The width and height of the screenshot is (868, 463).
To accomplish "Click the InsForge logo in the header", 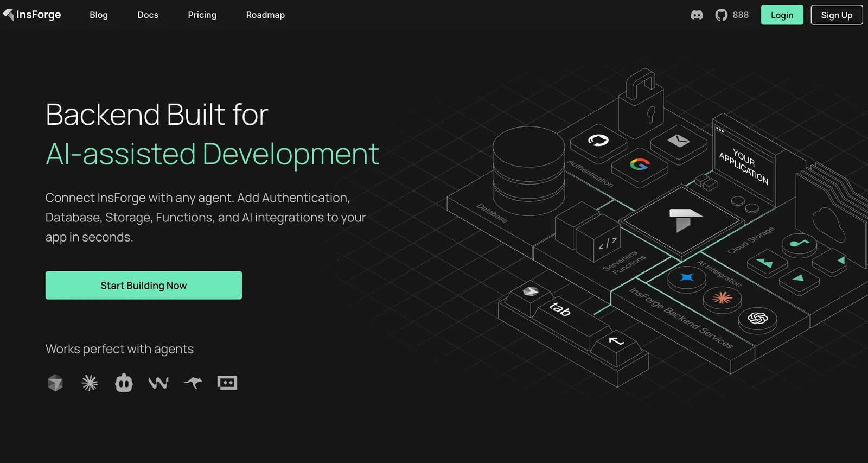I will (32, 15).
